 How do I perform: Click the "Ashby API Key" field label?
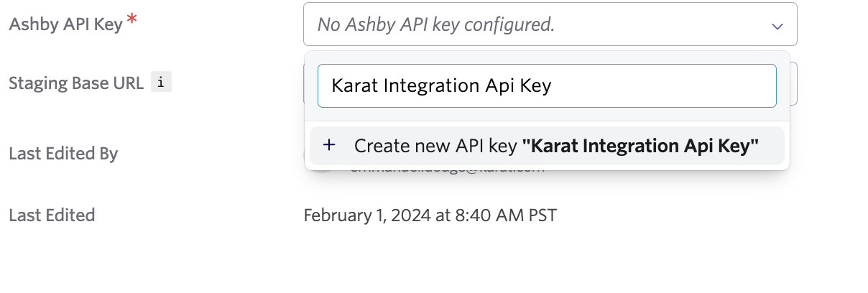pos(66,24)
